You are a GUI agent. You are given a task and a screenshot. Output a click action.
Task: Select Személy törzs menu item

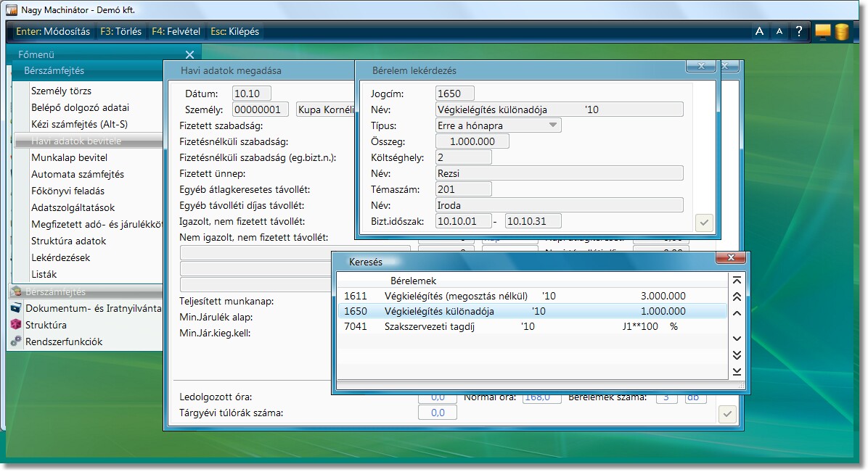(61, 91)
